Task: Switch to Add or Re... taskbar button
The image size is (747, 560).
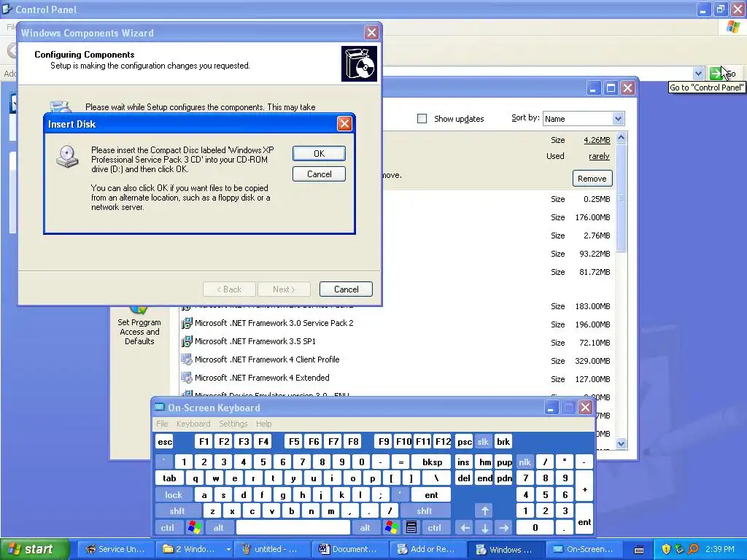Action: click(427, 549)
